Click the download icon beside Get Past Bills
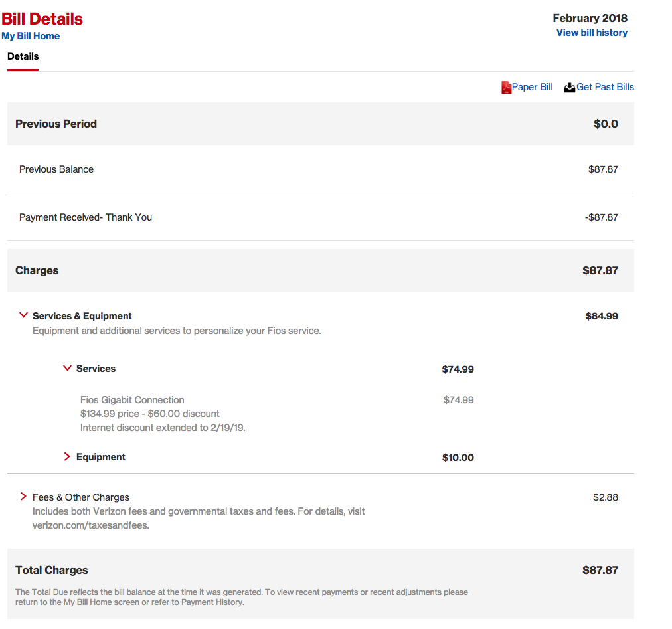The width and height of the screenshot is (672, 629). [x=569, y=87]
